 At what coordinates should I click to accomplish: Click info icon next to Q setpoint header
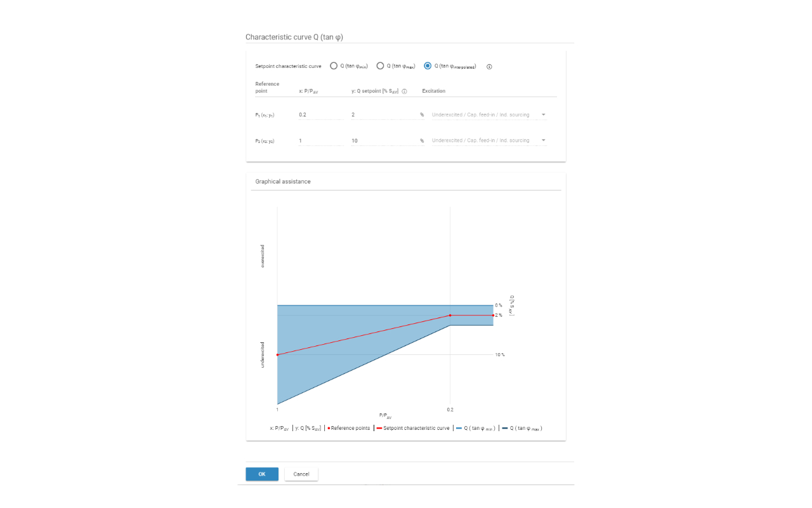click(404, 91)
